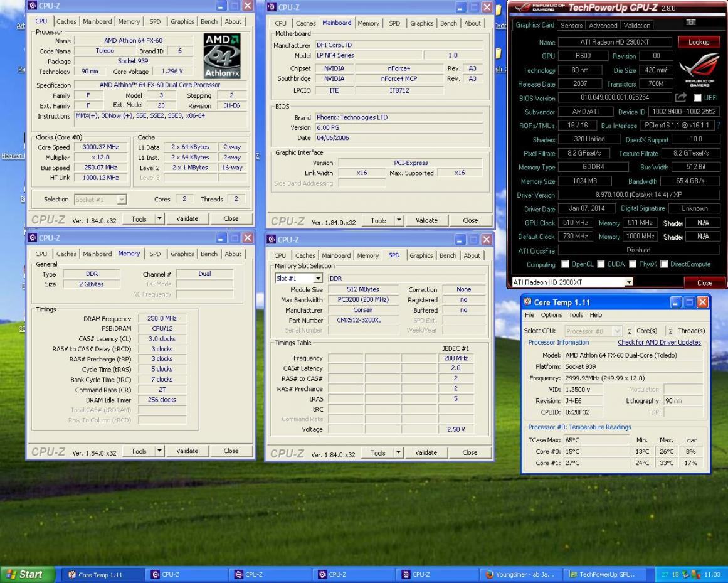Toggle the UEFI checkbox in GPU-Z

pos(697,97)
